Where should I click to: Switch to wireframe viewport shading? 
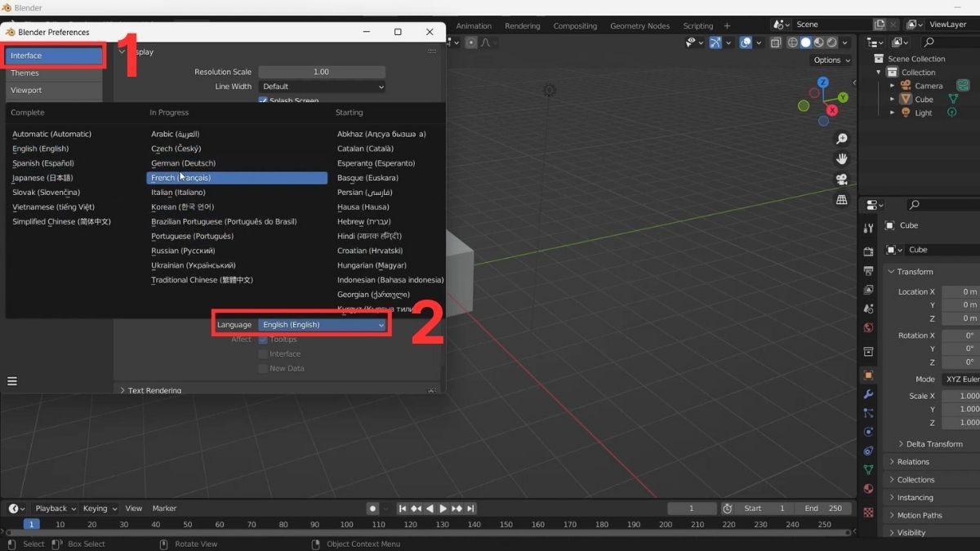[x=792, y=42]
